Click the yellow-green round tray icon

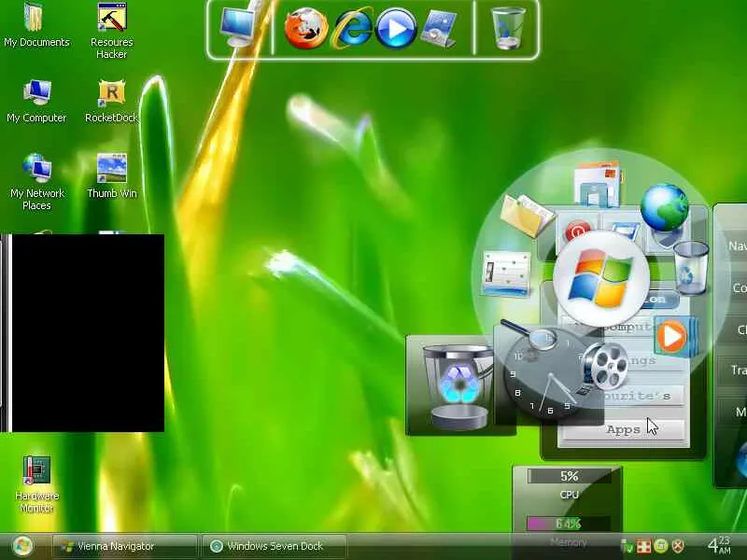[x=661, y=546]
